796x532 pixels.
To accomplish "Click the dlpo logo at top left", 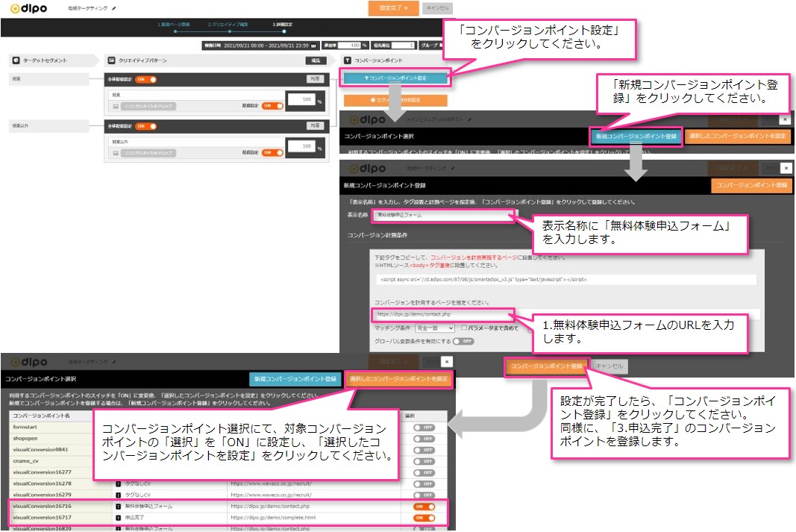I will 29,9.
